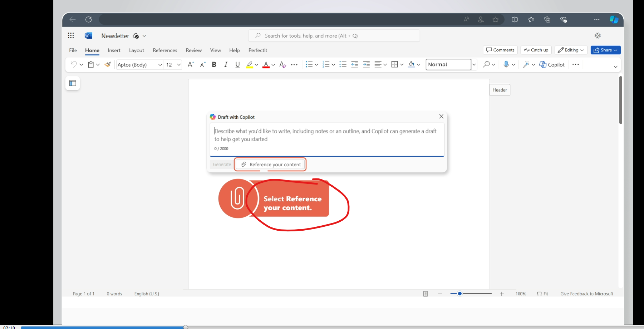Image resolution: width=644 pixels, height=329 pixels.
Task: Switch to the Review tab
Action: point(194,50)
